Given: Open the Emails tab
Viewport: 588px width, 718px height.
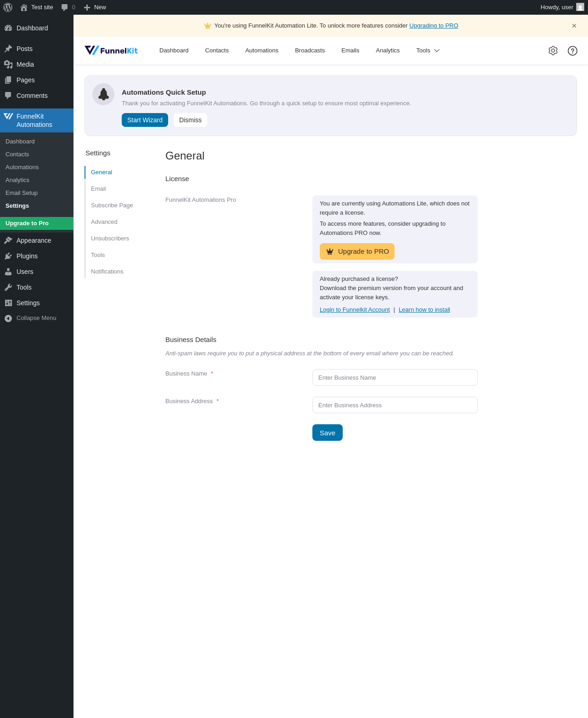Looking at the screenshot, I should pos(351,51).
